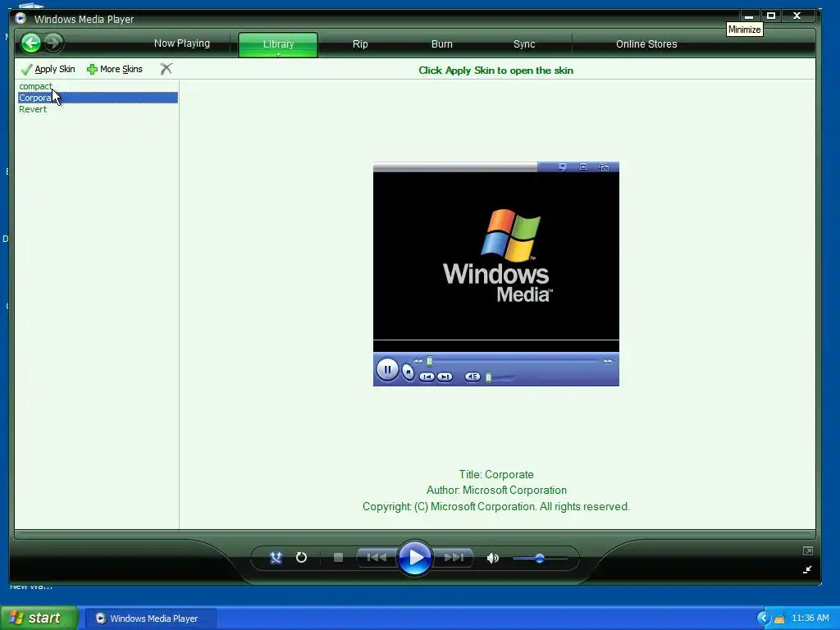
Task: Click the Author: Microsoft Corporation text
Action: tap(496, 491)
